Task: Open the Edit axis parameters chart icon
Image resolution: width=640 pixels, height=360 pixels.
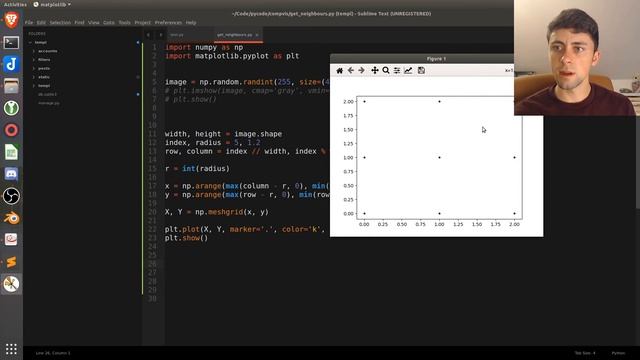Action: [408, 71]
